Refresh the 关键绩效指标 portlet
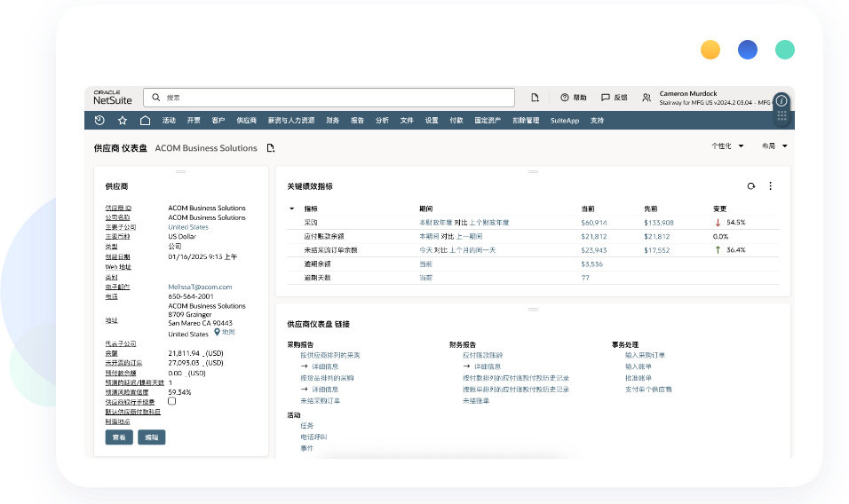The width and height of the screenshot is (849, 504). pos(751,186)
